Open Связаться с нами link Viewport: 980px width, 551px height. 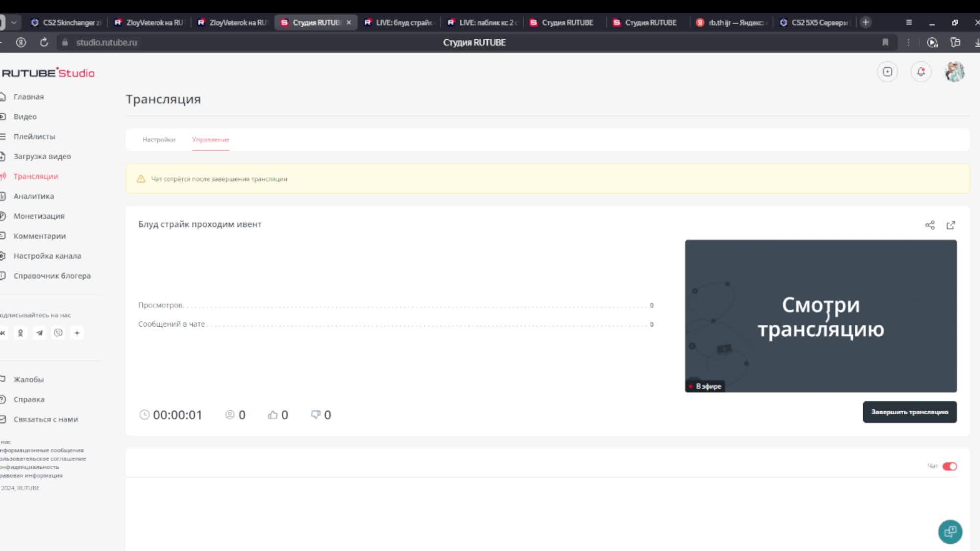pos(45,419)
